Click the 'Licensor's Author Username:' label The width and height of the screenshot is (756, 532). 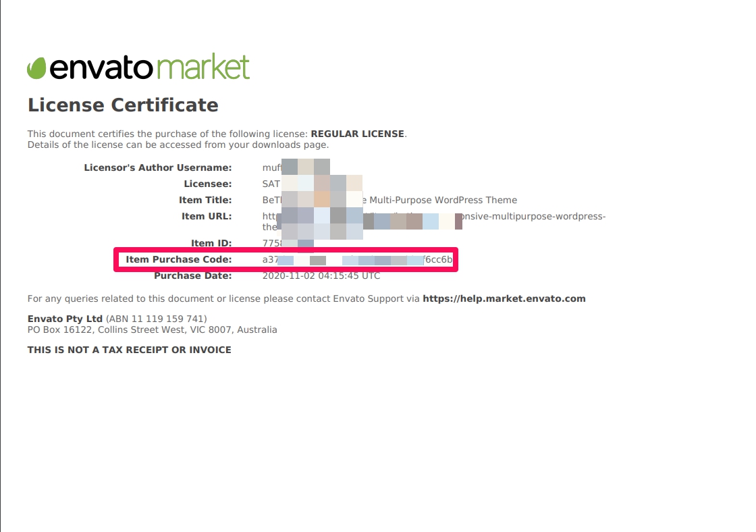[x=158, y=167]
